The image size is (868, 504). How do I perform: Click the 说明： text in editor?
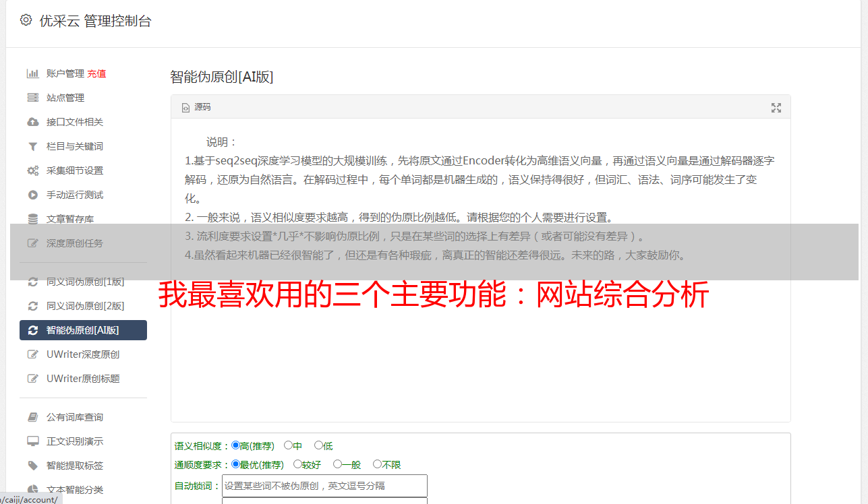222,142
